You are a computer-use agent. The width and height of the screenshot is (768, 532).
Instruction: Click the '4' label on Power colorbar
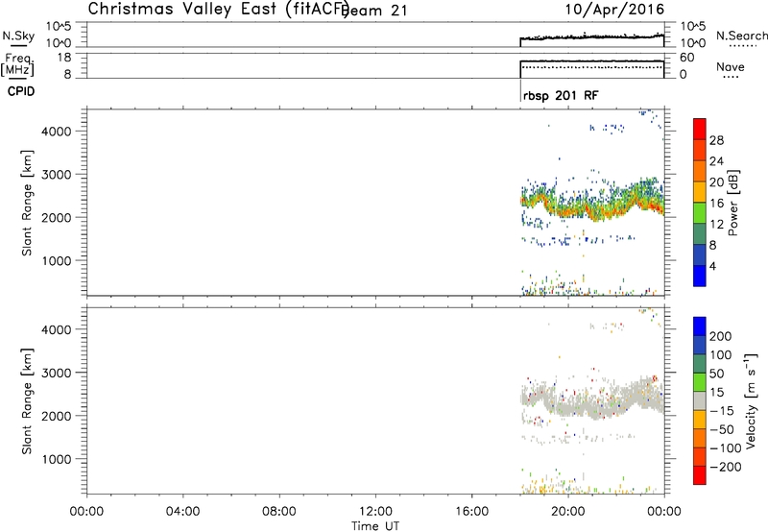point(712,266)
